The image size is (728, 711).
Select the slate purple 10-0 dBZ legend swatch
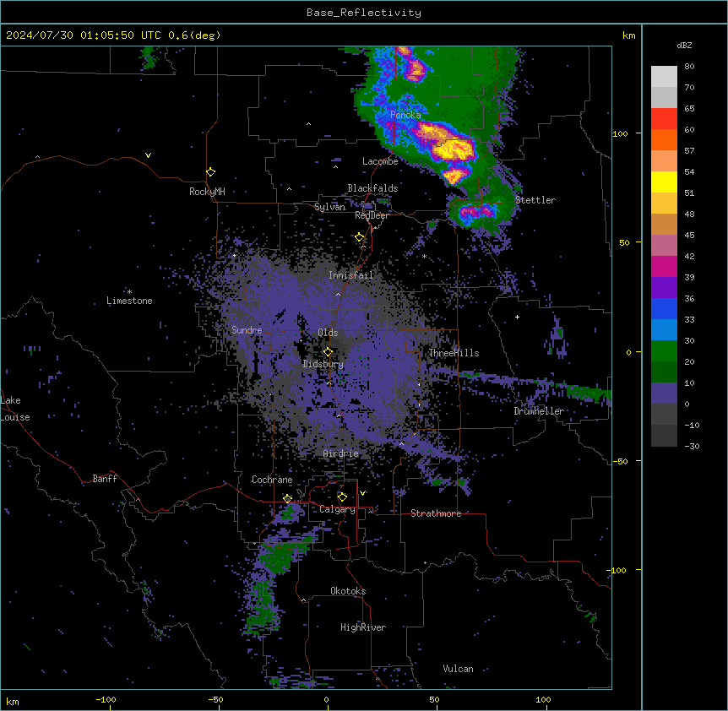click(664, 393)
